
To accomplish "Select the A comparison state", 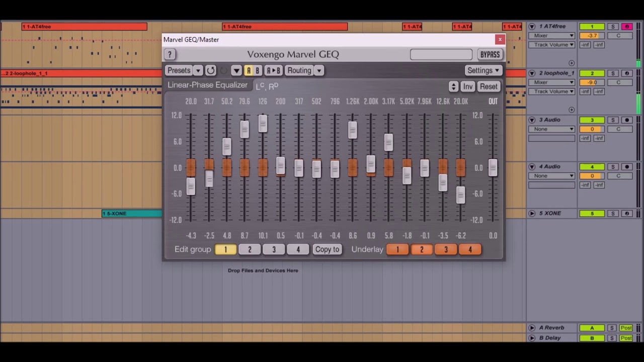I will (249, 70).
